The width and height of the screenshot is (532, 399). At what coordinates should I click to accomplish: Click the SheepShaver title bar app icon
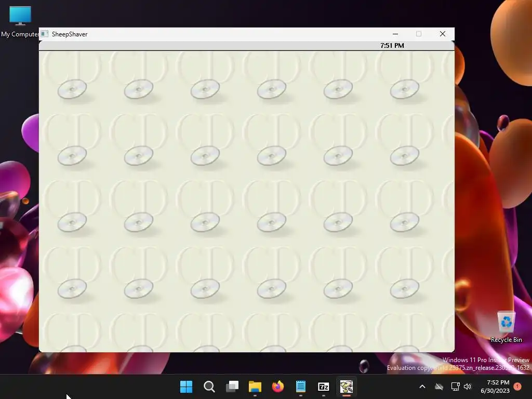click(45, 34)
